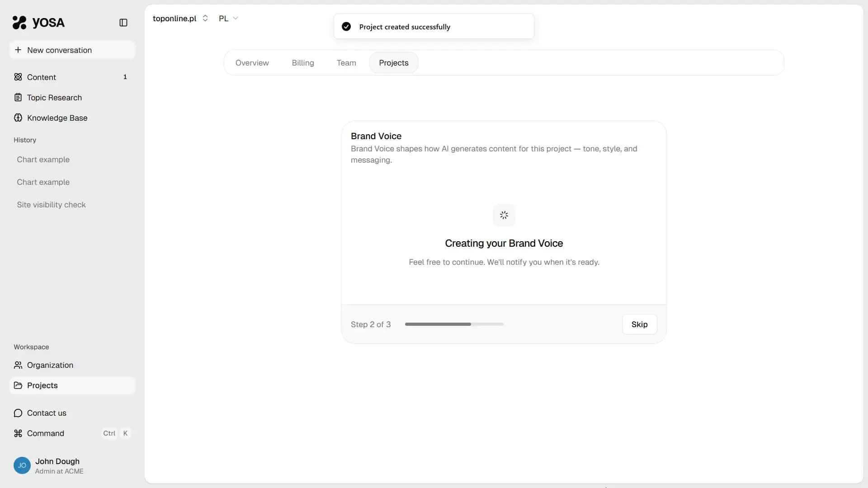Switch to the Team tab

coord(346,63)
